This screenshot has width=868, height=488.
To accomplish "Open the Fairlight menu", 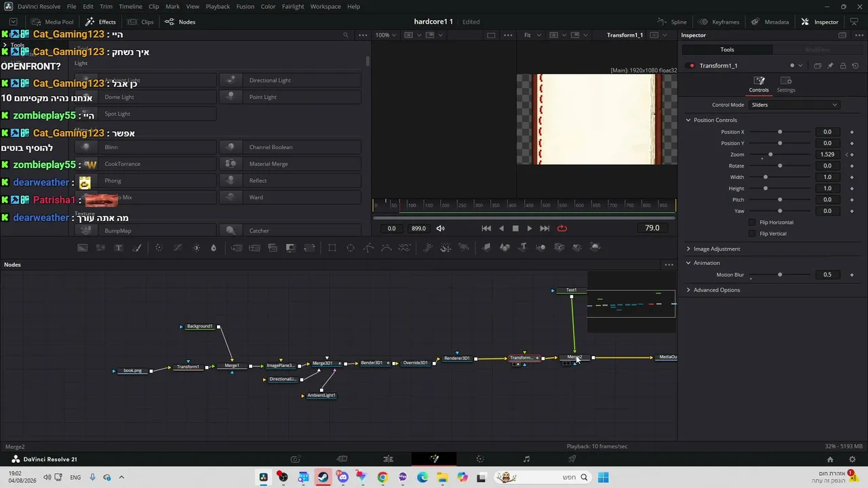I will point(293,7).
